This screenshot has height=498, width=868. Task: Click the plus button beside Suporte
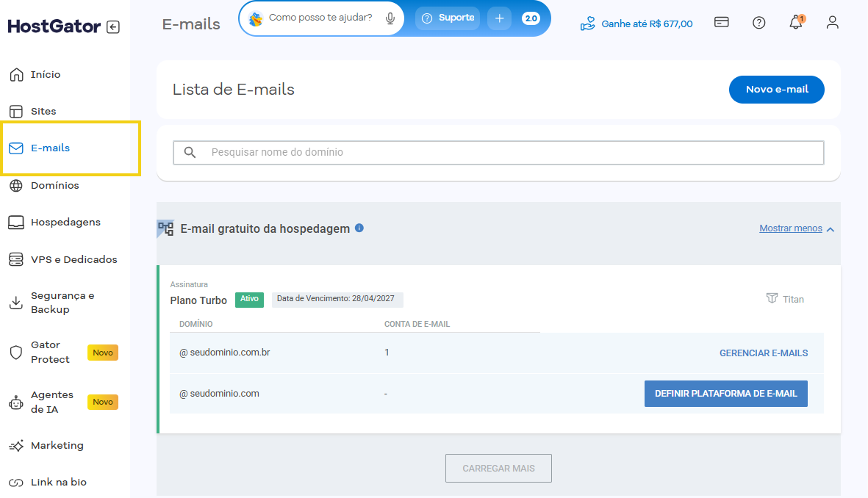[499, 18]
